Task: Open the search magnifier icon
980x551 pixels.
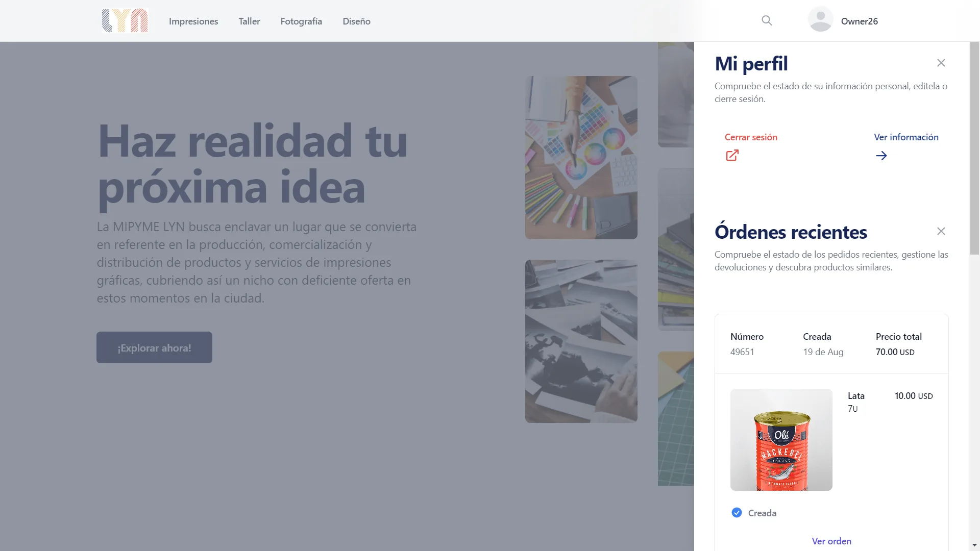Action: (x=767, y=20)
